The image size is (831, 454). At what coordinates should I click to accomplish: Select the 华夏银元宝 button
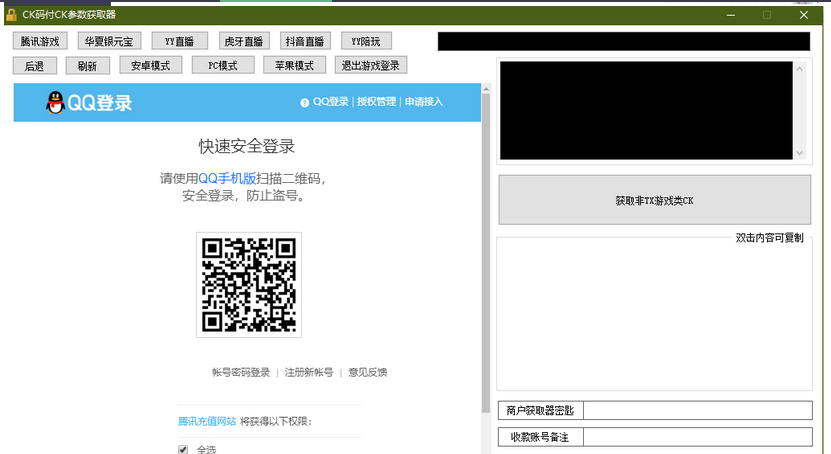(109, 41)
